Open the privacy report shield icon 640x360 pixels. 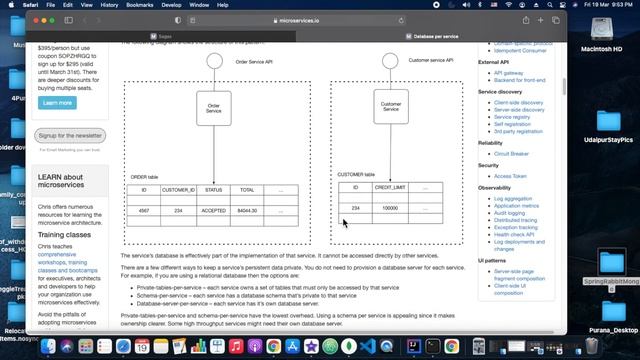pos(178,20)
